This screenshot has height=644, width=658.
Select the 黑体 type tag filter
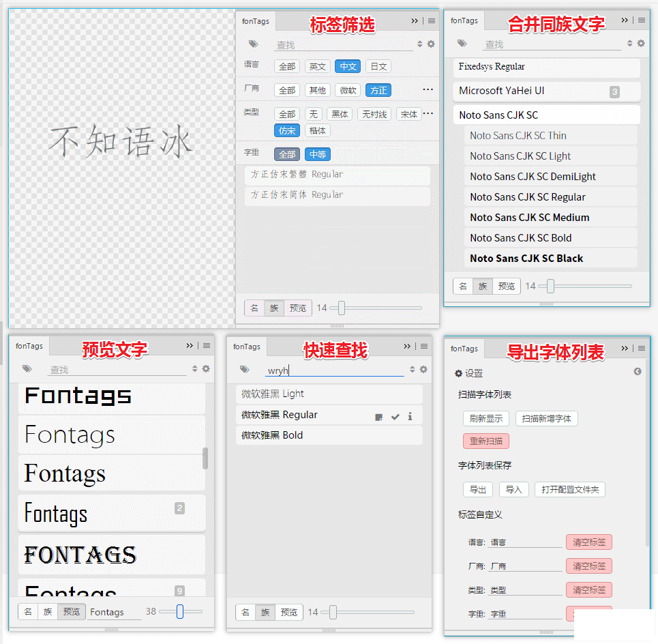tap(340, 114)
